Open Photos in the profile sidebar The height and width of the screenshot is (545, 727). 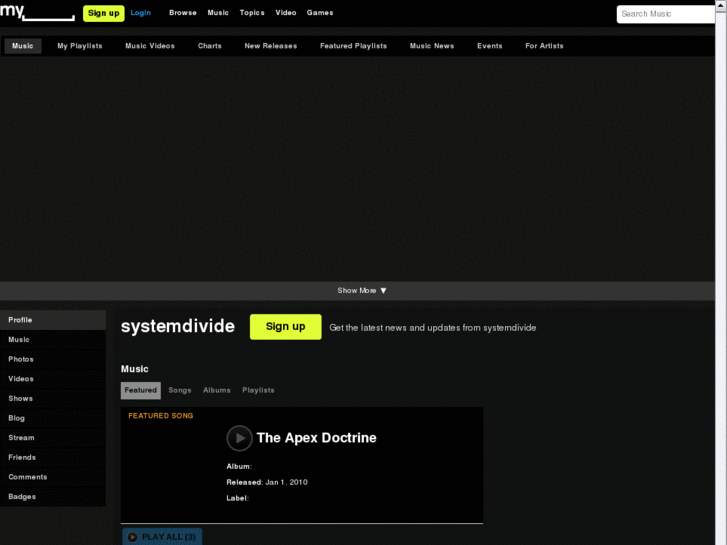[21, 359]
